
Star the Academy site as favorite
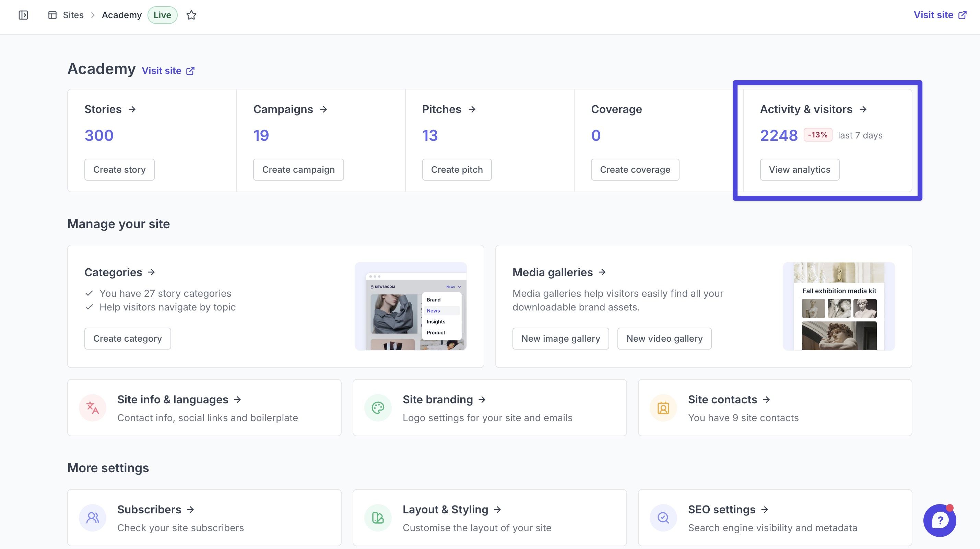point(191,15)
